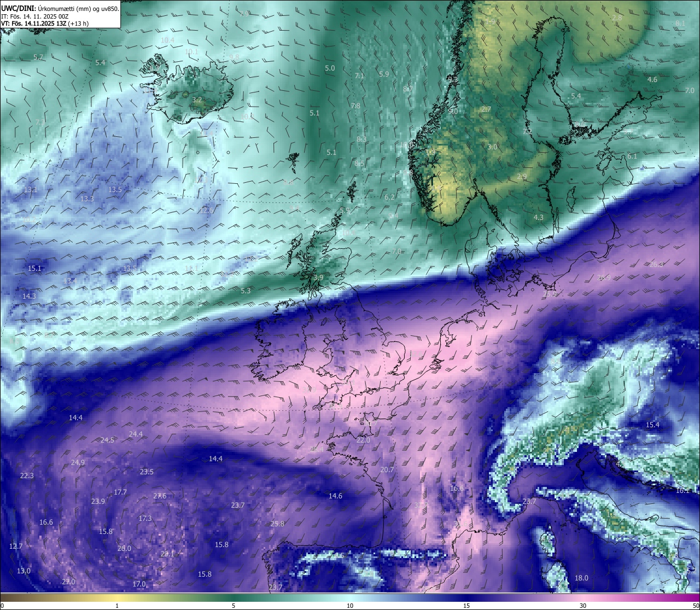Screen dimensions: 700x610
Task: Click the 23.5 value on the map
Action: point(147,472)
